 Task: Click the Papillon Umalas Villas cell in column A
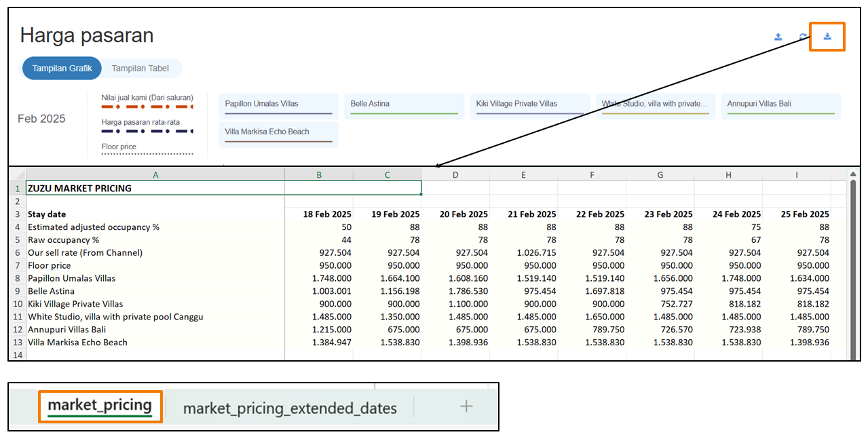[155, 278]
